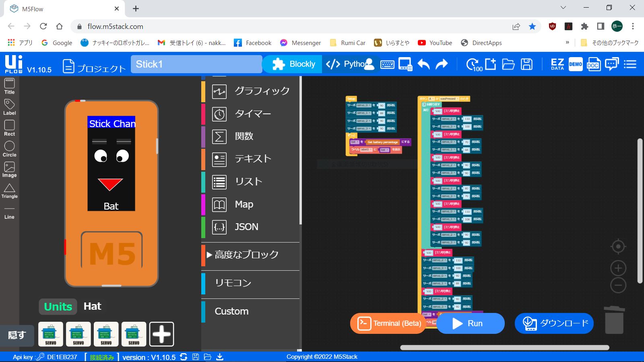The image size is (644, 362).
Task: Click the trash can on workspace
Action: 614,320
